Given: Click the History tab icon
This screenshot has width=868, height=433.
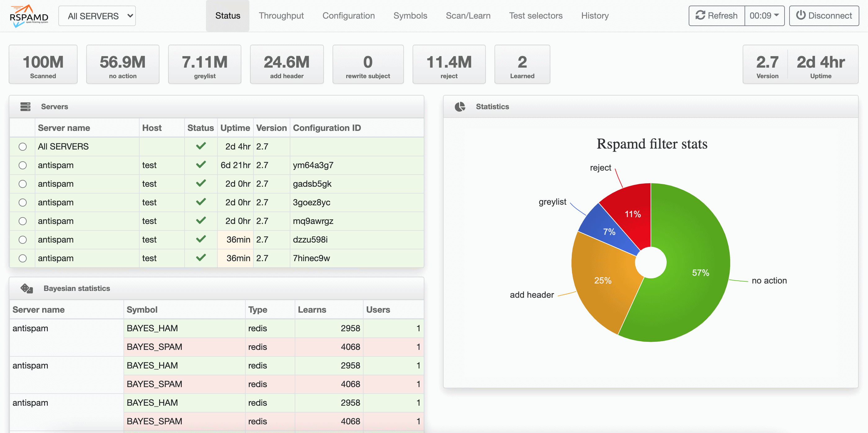Looking at the screenshot, I should 595,16.
